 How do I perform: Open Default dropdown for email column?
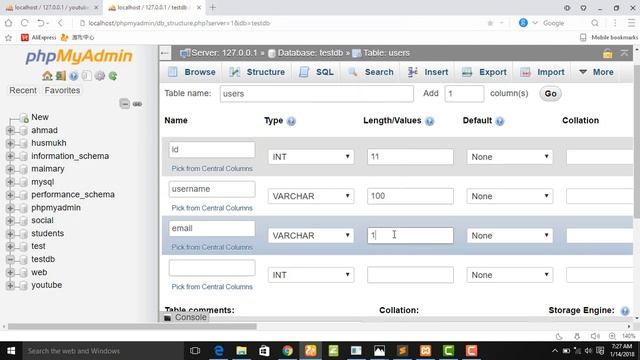[x=510, y=236]
